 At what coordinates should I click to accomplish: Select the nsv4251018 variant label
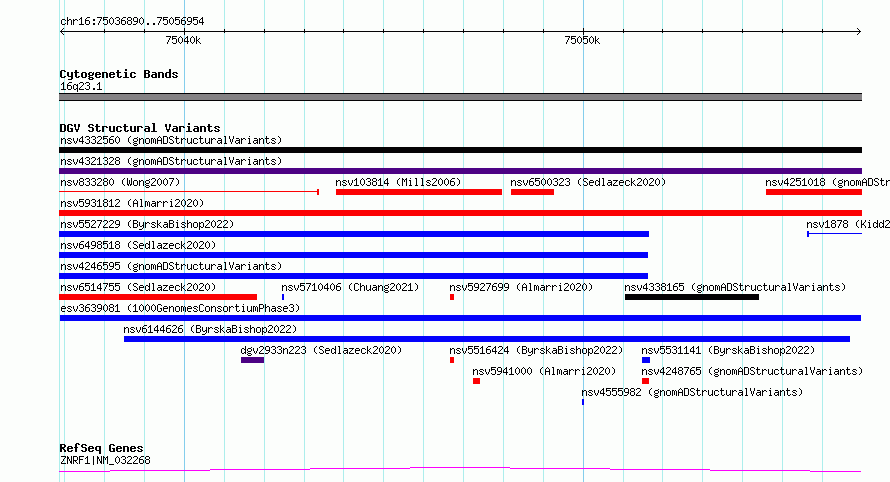tap(828, 182)
